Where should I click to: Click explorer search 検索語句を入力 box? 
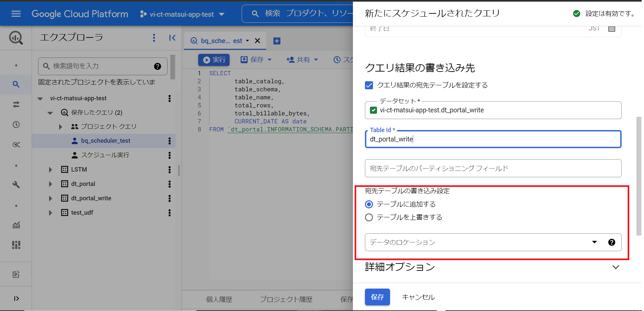coord(103,66)
